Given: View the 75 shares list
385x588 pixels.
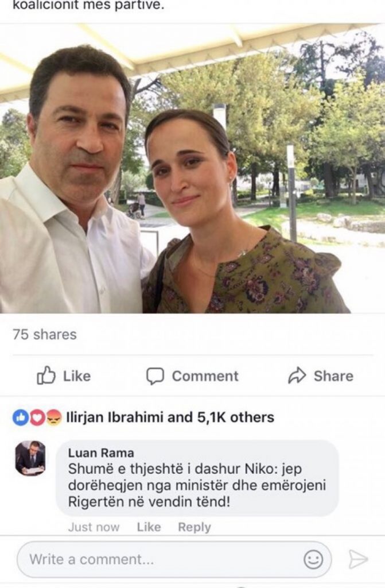Looking at the screenshot, I should pyautogui.click(x=45, y=334).
